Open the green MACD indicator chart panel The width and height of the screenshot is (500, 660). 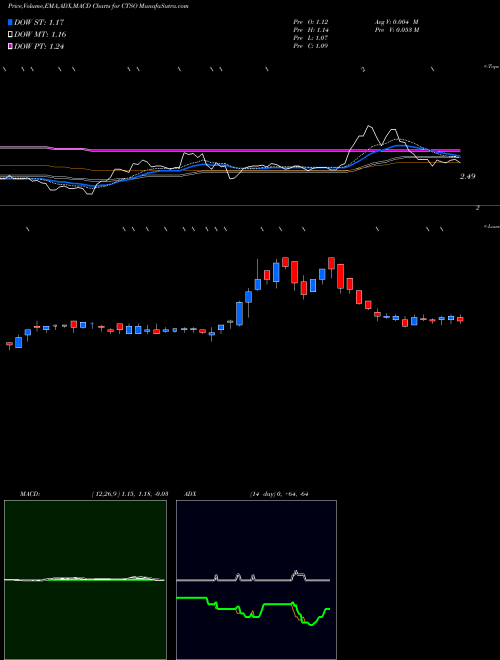(85, 580)
